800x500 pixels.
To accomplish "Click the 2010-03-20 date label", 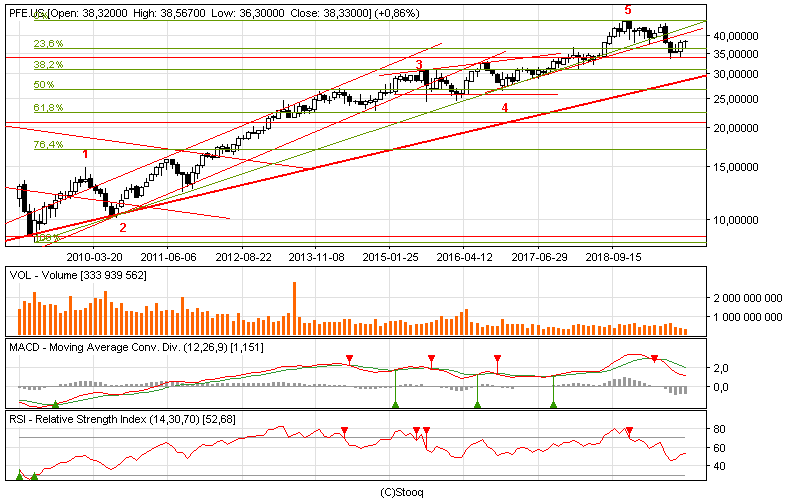I will point(94,257).
